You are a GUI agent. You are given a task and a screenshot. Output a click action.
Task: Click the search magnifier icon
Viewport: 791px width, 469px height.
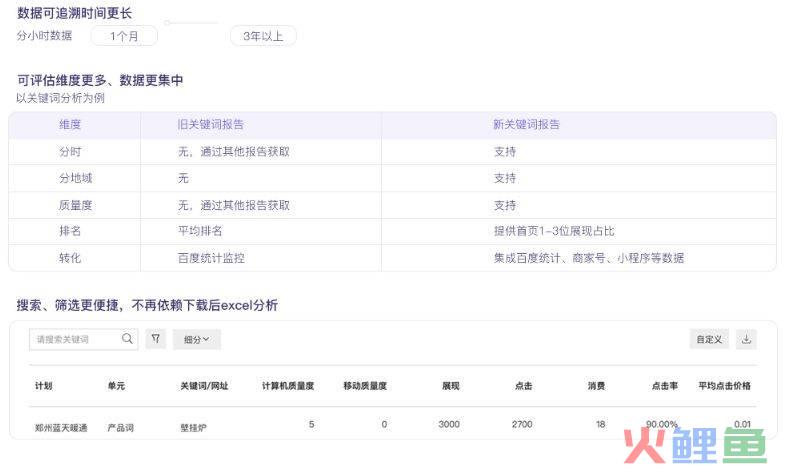(127, 338)
